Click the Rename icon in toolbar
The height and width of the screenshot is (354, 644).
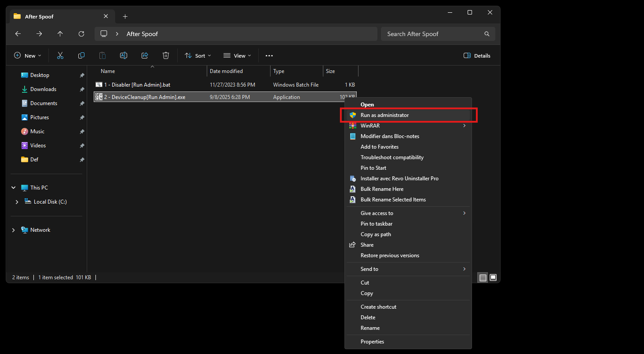point(124,55)
